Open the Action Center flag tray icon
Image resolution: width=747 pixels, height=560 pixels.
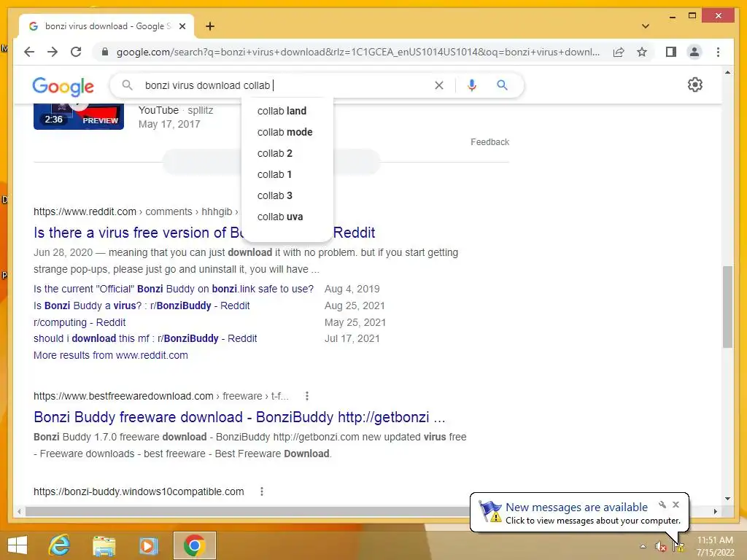click(678, 547)
